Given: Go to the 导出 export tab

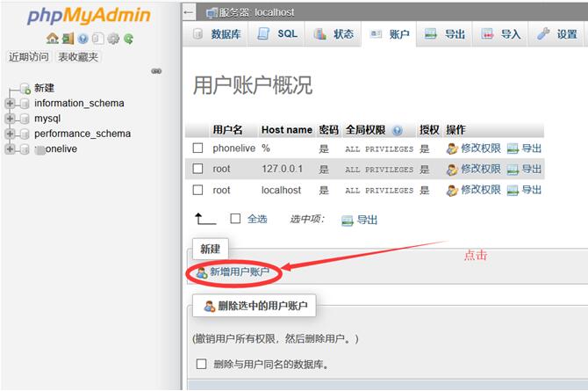Looking at the screenshot, I should [445, 34].
